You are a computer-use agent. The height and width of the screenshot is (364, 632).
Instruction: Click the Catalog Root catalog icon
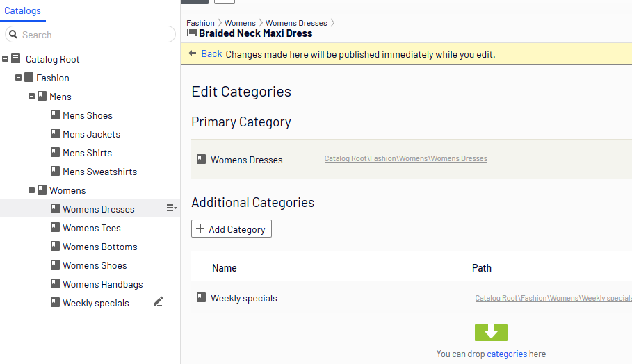(x=16, y=59)
